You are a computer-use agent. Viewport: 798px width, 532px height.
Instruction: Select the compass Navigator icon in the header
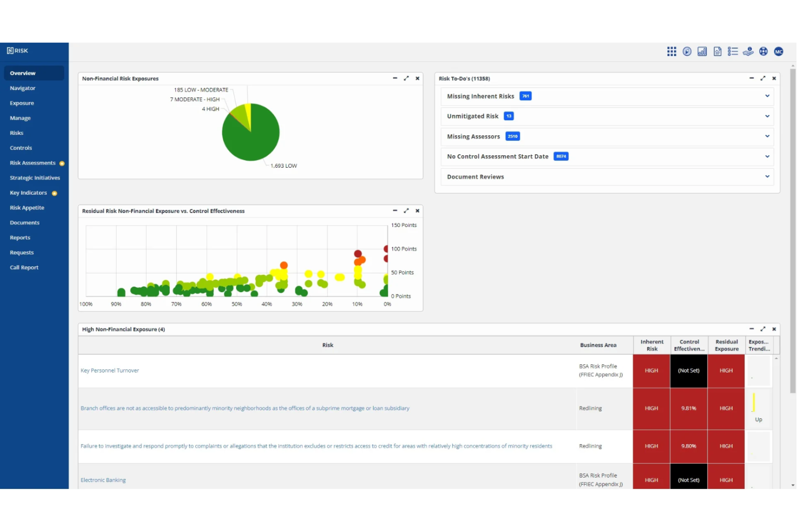[687, 51]
